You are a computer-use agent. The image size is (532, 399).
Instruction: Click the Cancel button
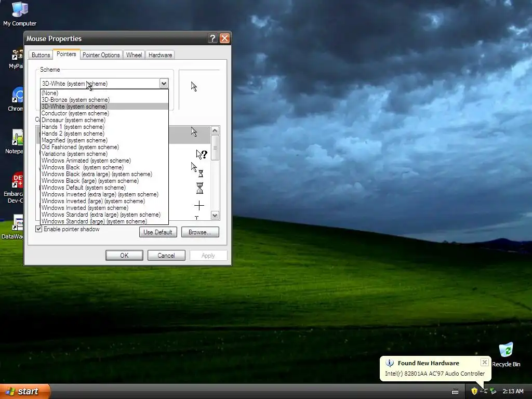point(166,256)
